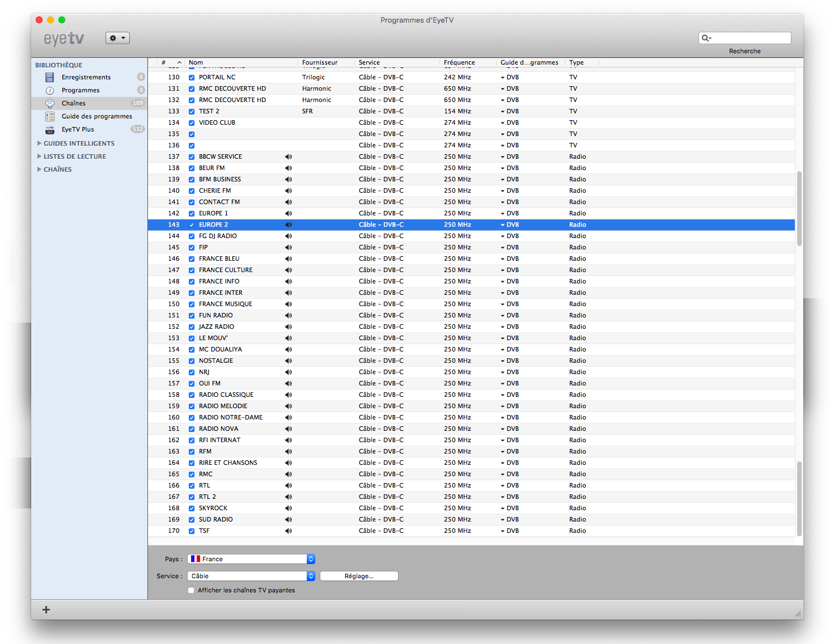Screen dimensions: 834x644
Task: Click the EyeTV Plus icon in sidebar
Action: [x=50, y=129]
